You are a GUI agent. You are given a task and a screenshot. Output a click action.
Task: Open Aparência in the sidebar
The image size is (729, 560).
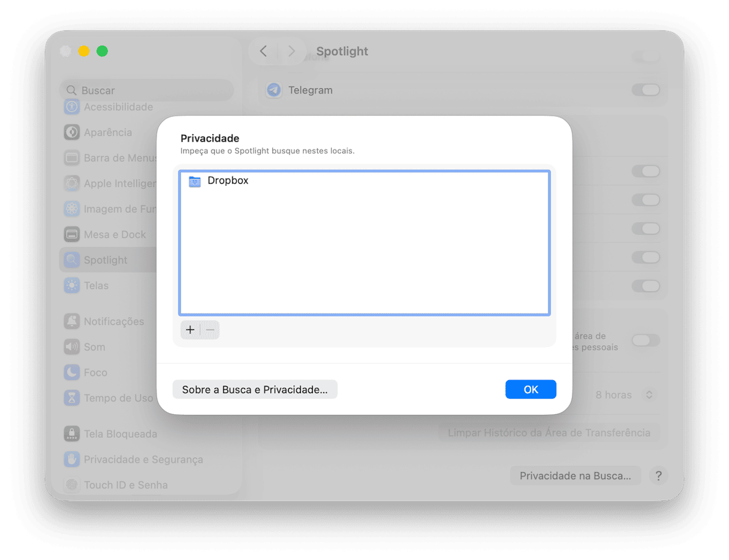pos(107,133)
